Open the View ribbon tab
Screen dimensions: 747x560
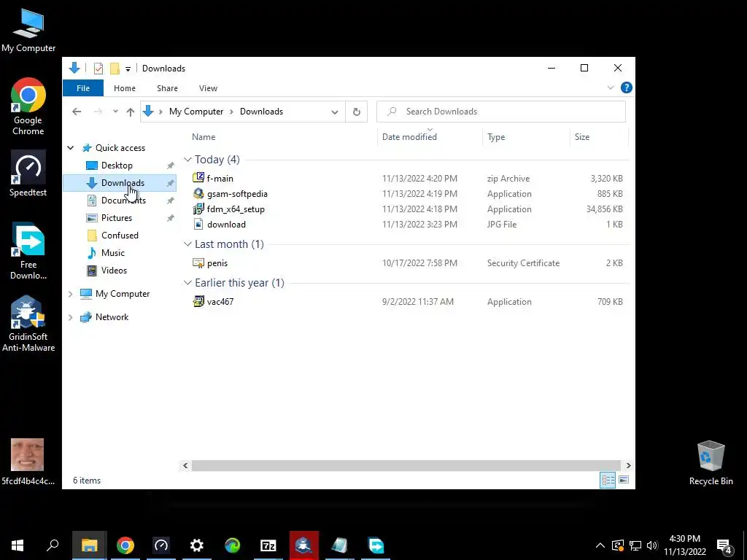[x=208, y=88]
